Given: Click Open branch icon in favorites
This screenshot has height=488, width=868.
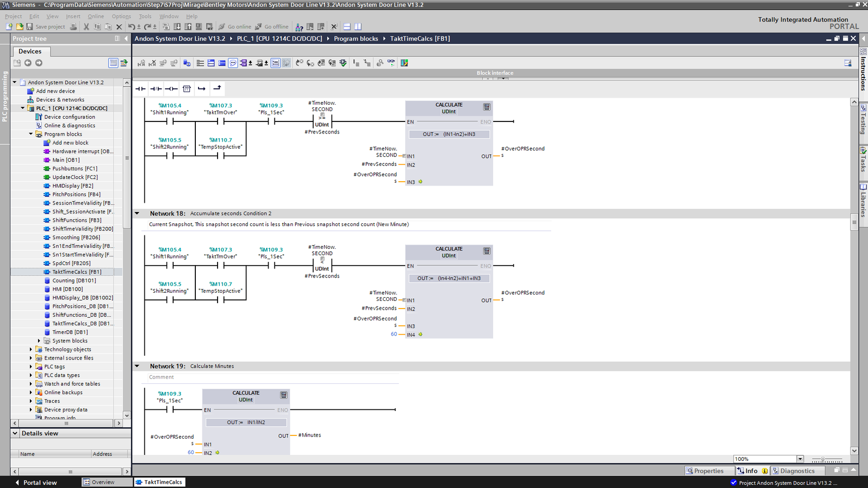Looking at the screenshot, I should pos(202,88).
